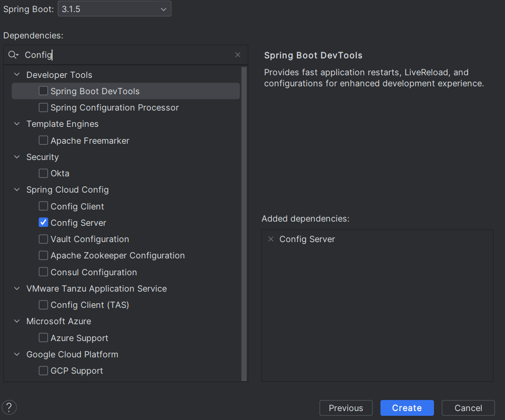Image resolution: width=505 pixels, height=420 pixels.
Task: Select the Spring Cloud Config label
Action: tap(68, 189)
